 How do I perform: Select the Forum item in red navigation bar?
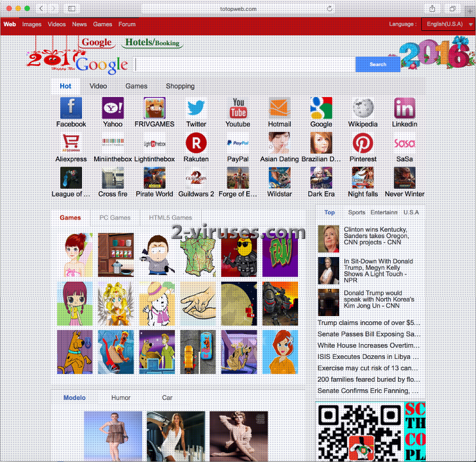pos(127,24)
